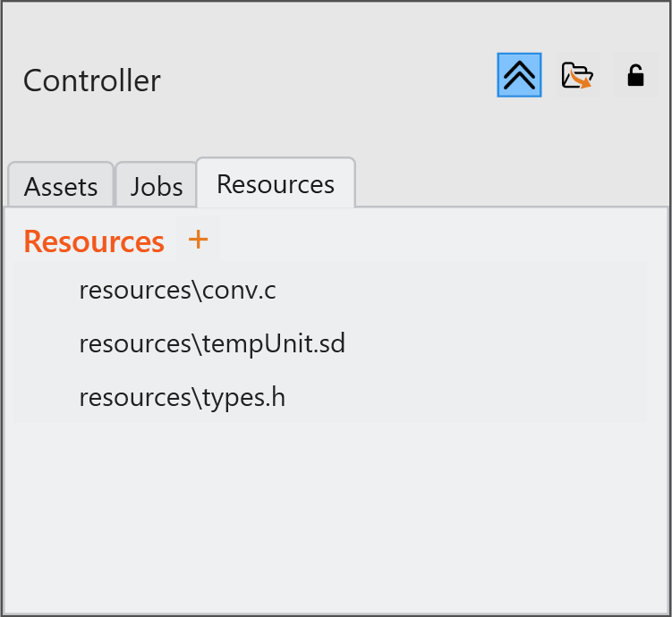
Task: Click the orange Resources section heading
Action: (x=94, y=241)
